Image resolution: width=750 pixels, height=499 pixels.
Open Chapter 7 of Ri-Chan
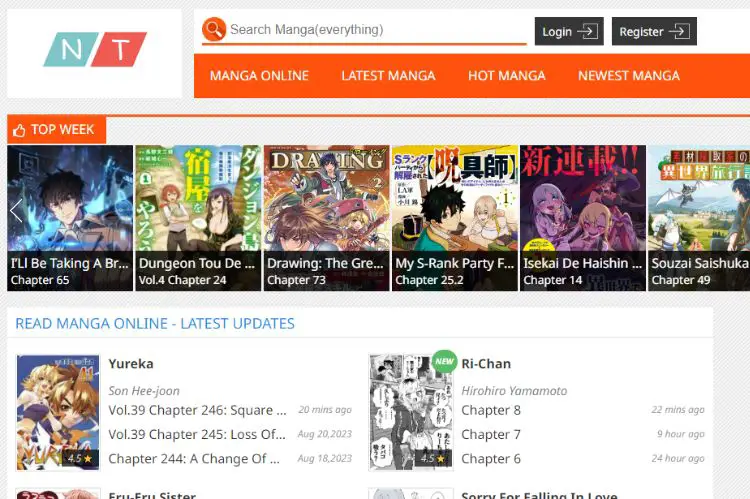coord(491,434)
